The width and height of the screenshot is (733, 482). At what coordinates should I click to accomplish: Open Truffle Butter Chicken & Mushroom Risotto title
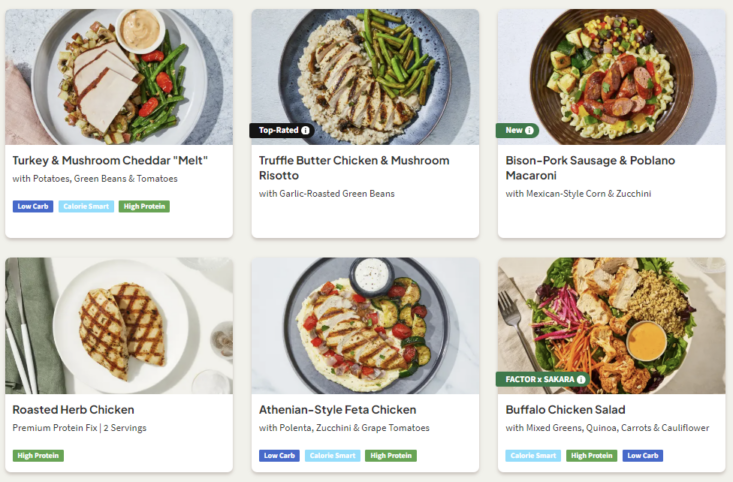pyautogui.click(x=354, y=167)
